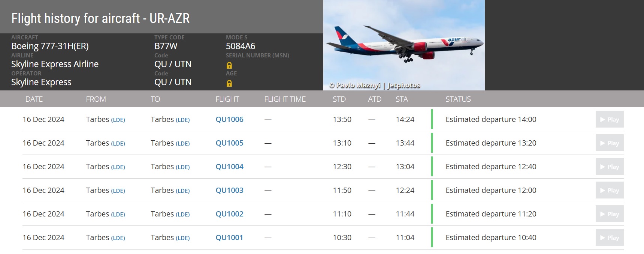This screenshot has width=644, height=254.
Task: Click the aircraft age lock icon
Action: (229, 83)
